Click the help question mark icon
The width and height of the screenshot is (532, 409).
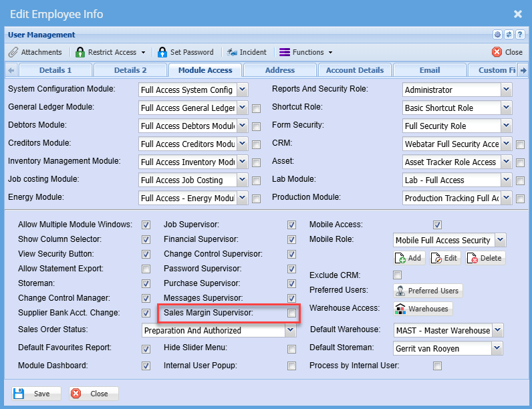point(519,35)
